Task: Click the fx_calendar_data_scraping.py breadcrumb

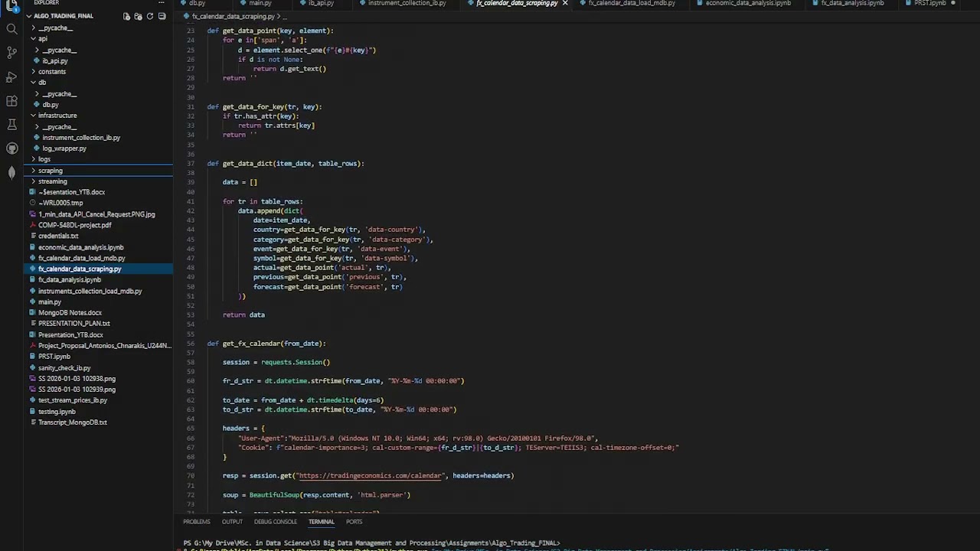Action: 233,16
